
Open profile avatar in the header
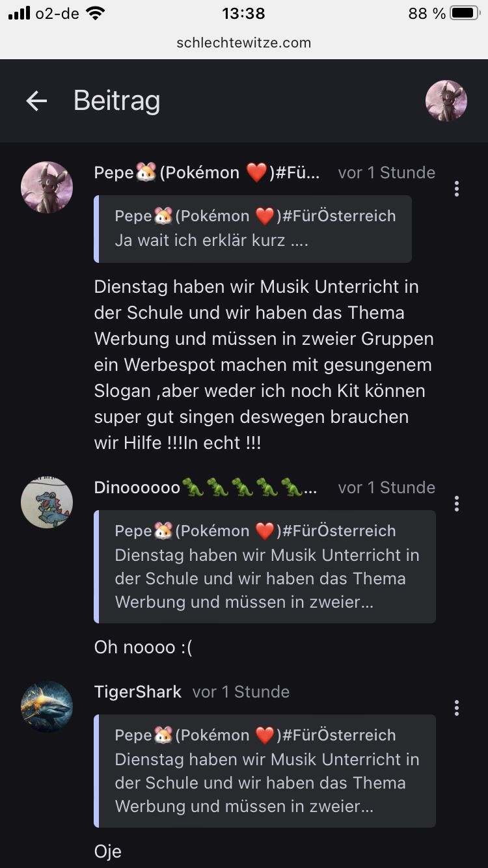[x=446, y=101]
